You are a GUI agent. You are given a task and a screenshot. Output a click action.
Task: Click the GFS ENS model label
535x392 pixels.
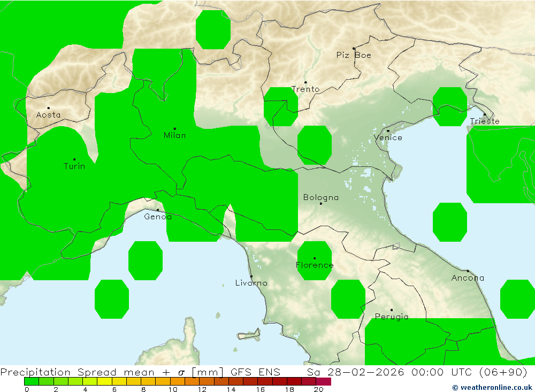(255, 372)
